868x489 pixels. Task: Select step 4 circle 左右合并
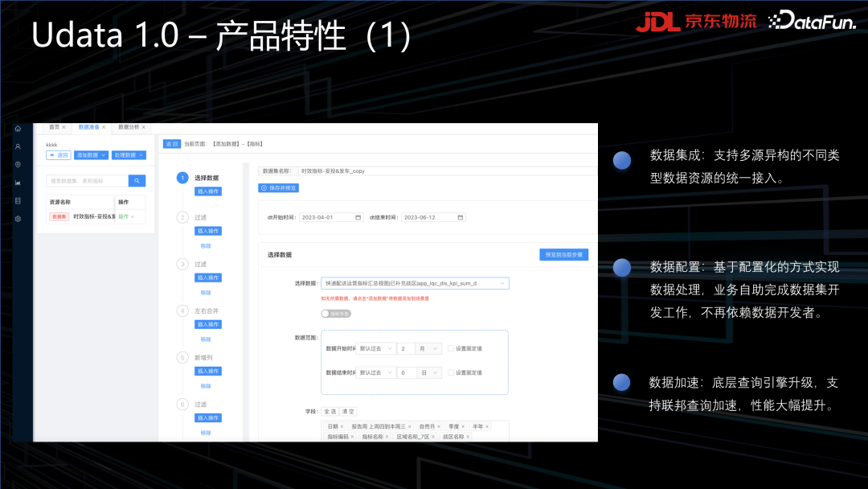(x=182, y=310)
